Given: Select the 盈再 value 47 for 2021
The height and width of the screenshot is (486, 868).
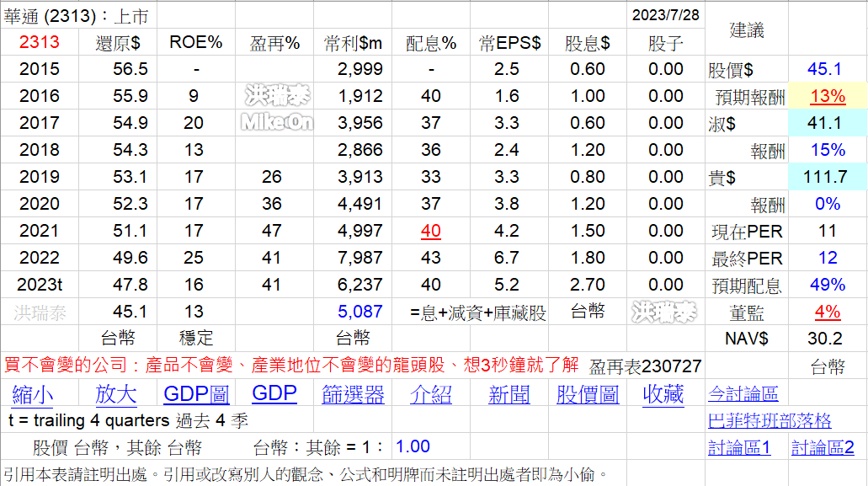Looking at the screenshot, I should pos(272,231).
